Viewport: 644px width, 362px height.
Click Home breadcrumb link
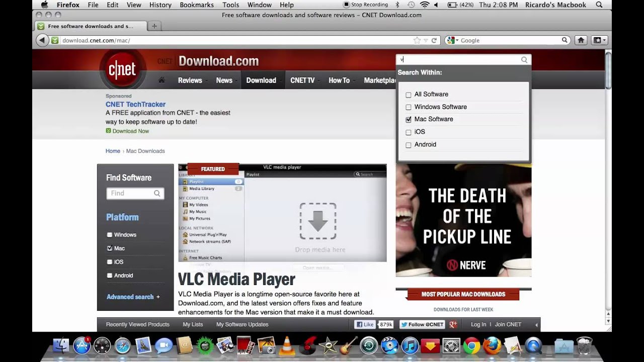[113, 151]
